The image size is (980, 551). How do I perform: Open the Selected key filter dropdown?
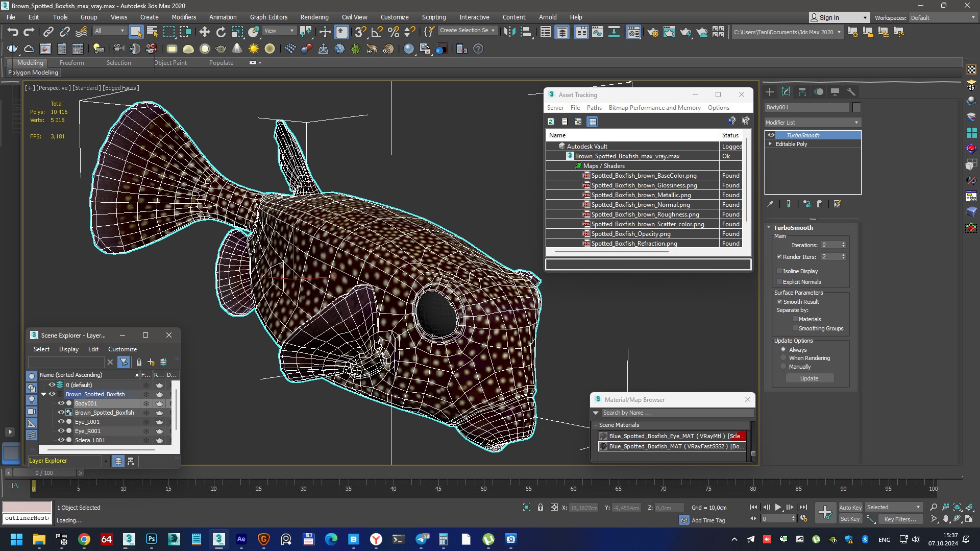point(894,507)
